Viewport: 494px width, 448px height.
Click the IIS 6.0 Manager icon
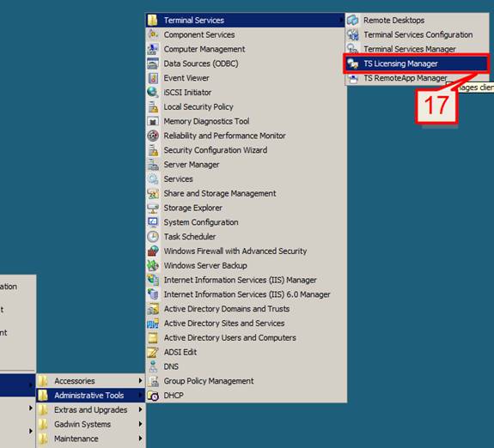[x=153, y=294]
